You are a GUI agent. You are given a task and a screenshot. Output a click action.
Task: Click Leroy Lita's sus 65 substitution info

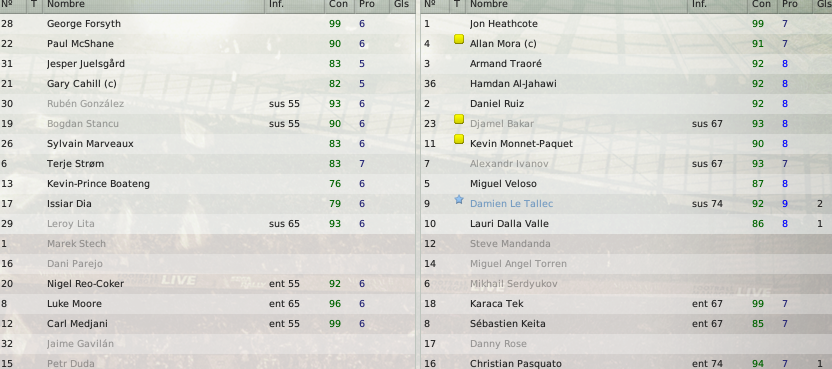pos(284,224)
